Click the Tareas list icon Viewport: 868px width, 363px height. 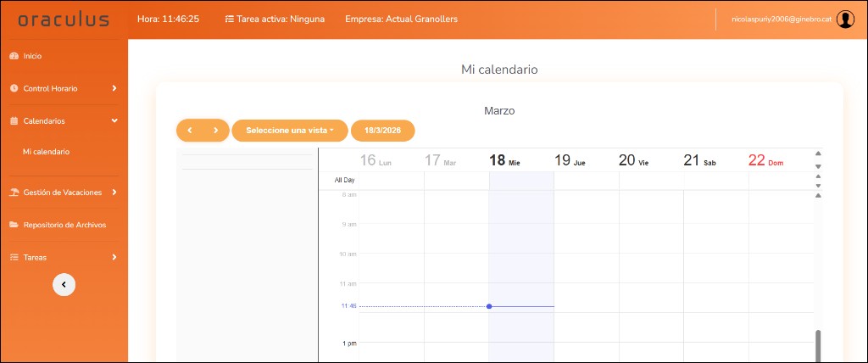pos(14,258)
